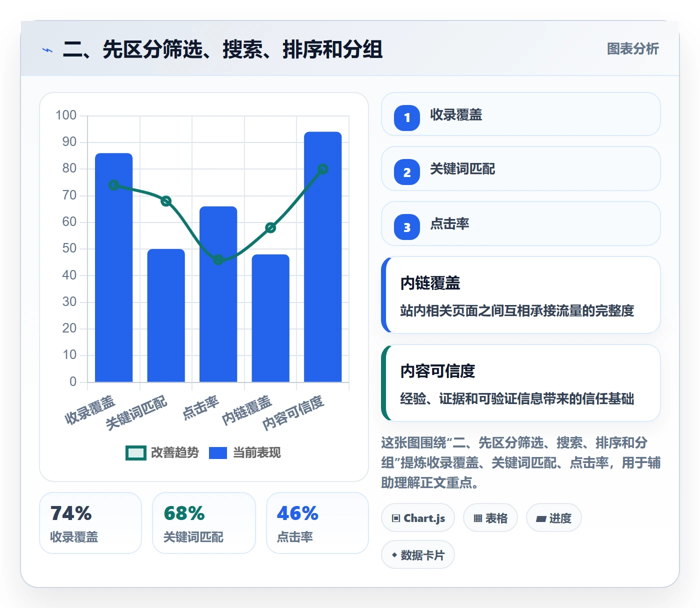Open the 46% 点击率 stat card

pyautogui.click(x=317, y=523)
